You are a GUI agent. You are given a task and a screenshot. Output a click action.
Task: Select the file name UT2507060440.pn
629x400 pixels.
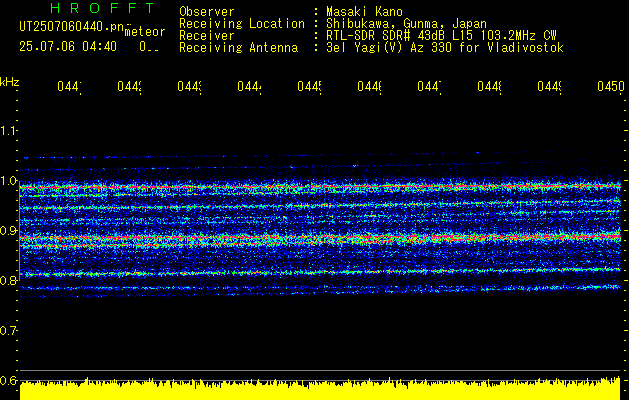pos(72,26)
